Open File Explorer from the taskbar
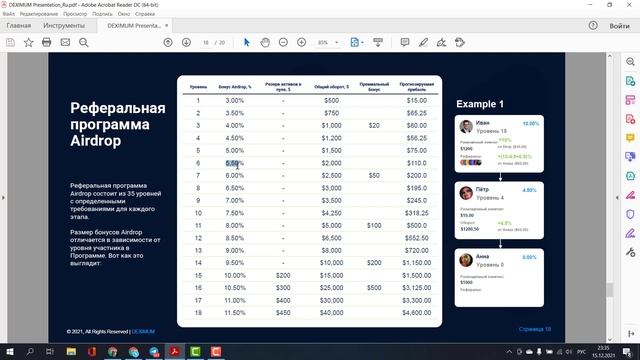640x360 pixels. [x=71, y=351]
